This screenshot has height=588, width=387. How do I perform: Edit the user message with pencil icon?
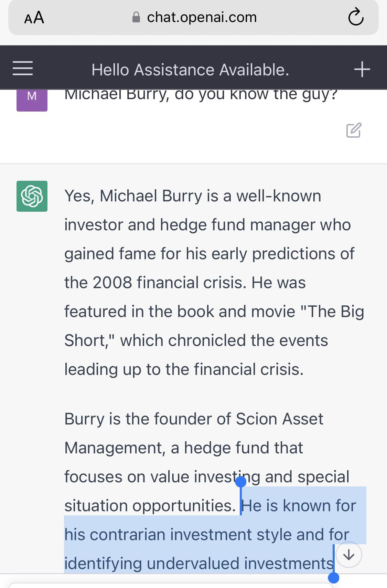coord(354,130)
